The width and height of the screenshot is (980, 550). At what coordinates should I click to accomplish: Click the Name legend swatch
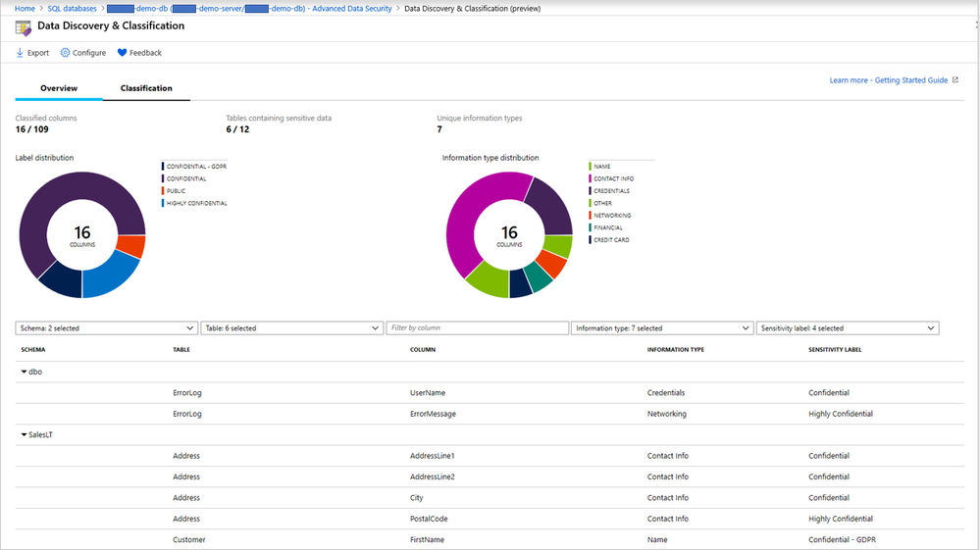[590, 167]
